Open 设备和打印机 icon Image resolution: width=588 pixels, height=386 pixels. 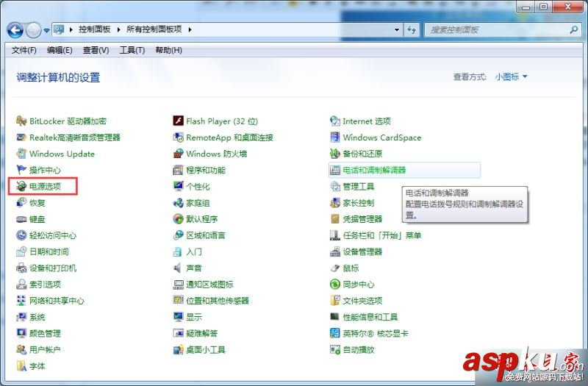[21, 268]
